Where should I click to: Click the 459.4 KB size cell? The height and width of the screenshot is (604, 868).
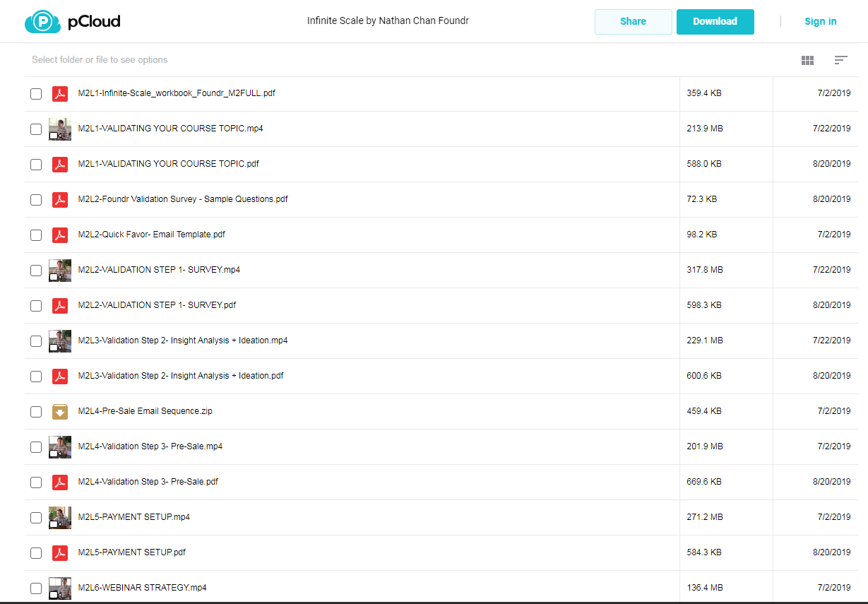(704, 411)
